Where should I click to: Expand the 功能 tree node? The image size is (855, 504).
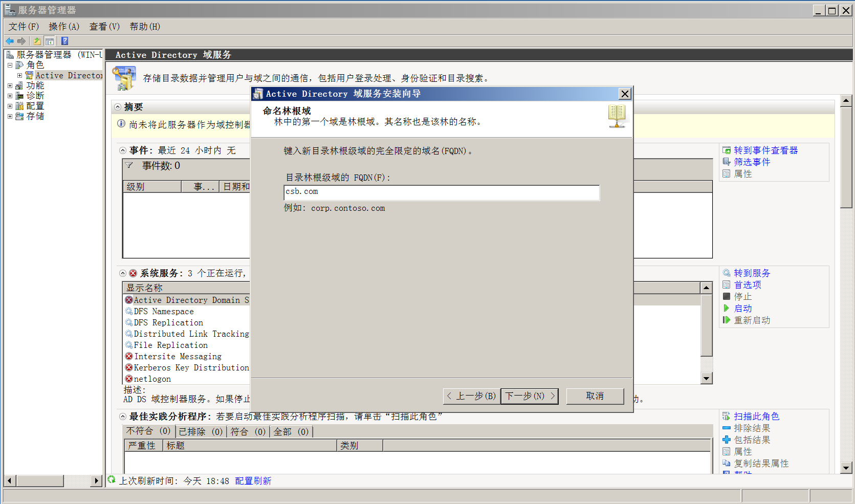(x=10, y=85)
